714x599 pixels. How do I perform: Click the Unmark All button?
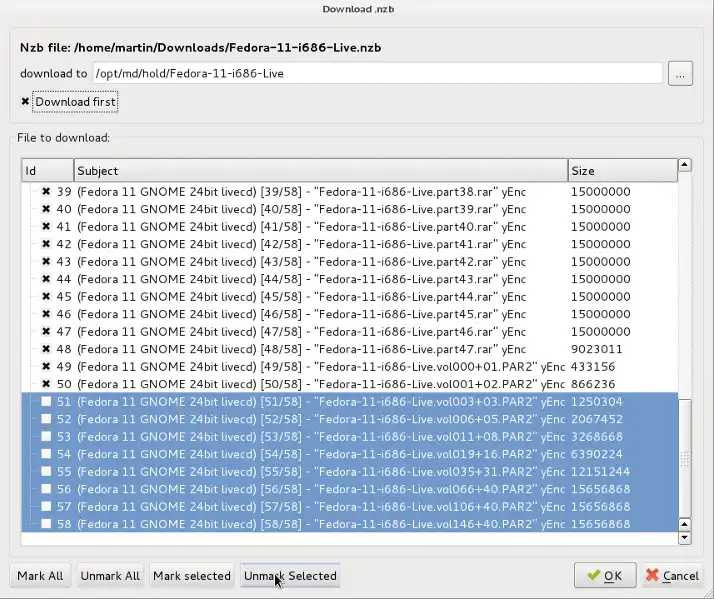pos(110,576)
